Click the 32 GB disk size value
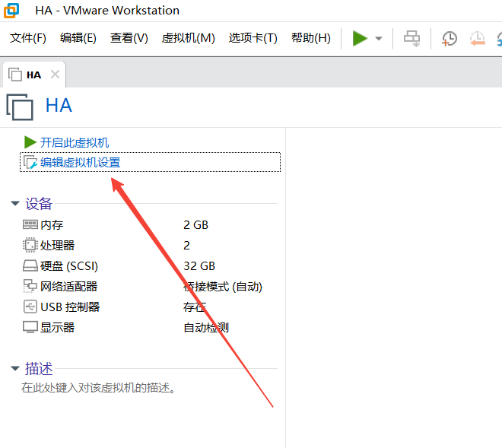The width and height of the screenshot is (502, 448). click(x=199, y=265)
